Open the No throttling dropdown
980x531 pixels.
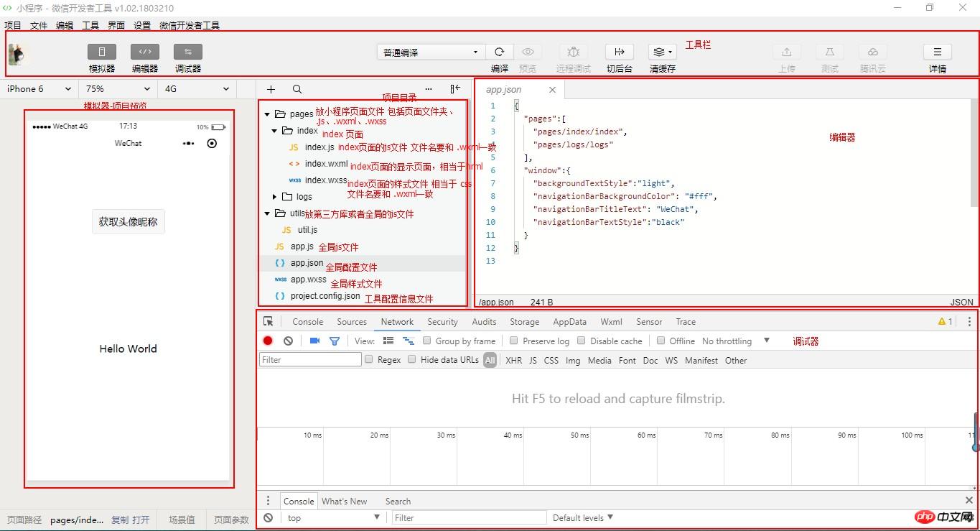point(736,341)
